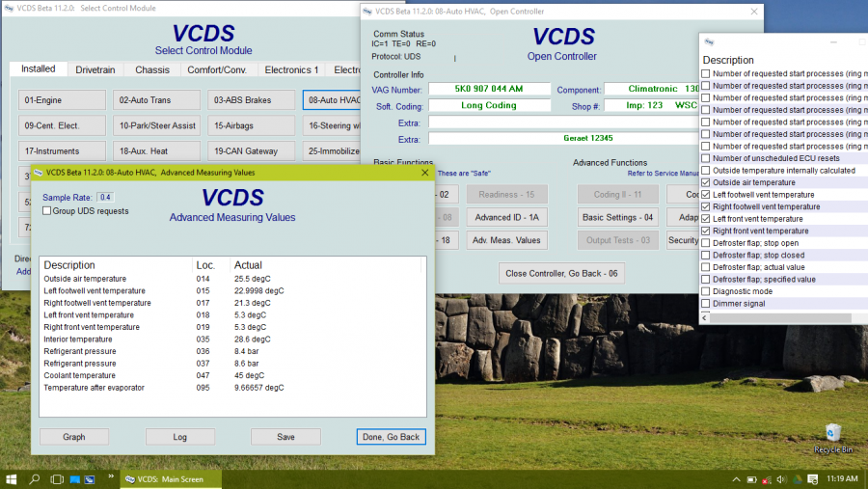Check Defroster flap; actual value
Screen dimensions: 868x489
706,267
